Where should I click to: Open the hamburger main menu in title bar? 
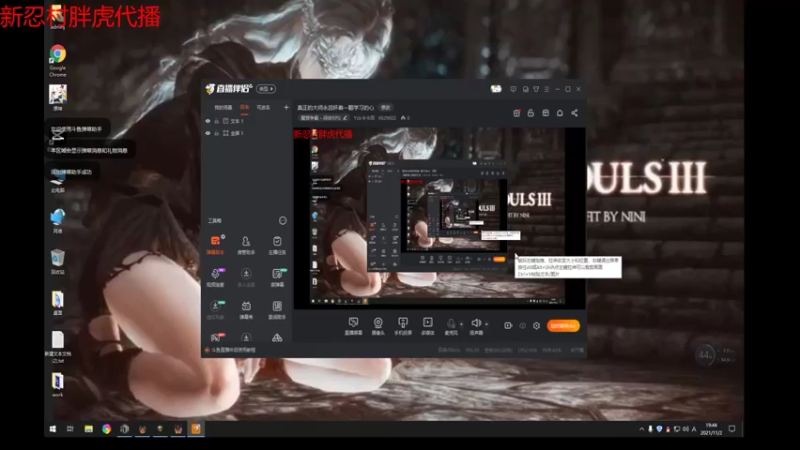546,89
